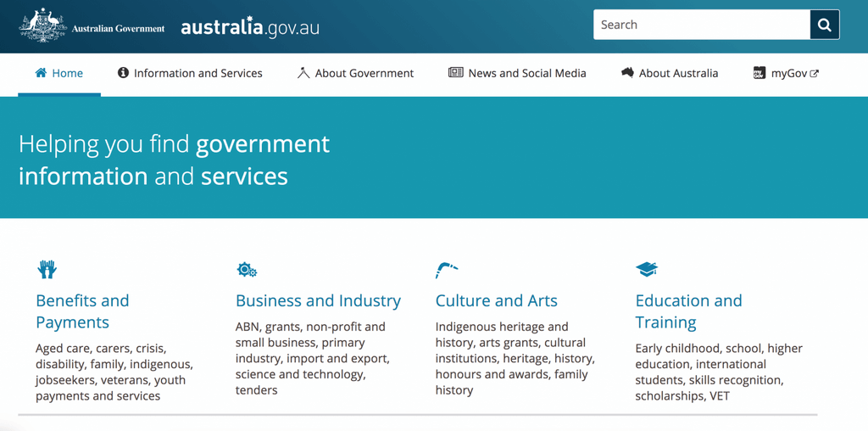Go to the myGov menu link
This screenshot has width=868, height=431.
[x=786, y=73]
